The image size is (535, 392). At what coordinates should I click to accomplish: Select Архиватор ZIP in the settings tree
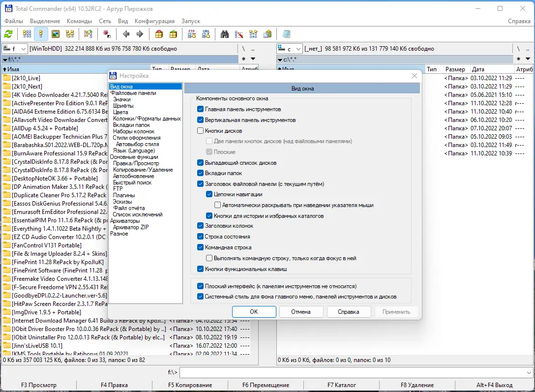(x=131, y=227)
